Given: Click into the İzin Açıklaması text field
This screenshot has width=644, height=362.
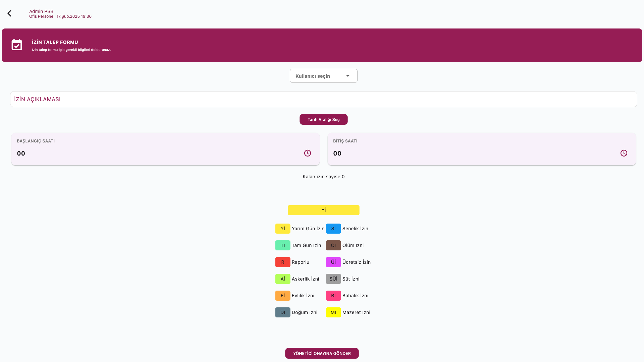Looking at the screenshot, I should coord(323,99).
